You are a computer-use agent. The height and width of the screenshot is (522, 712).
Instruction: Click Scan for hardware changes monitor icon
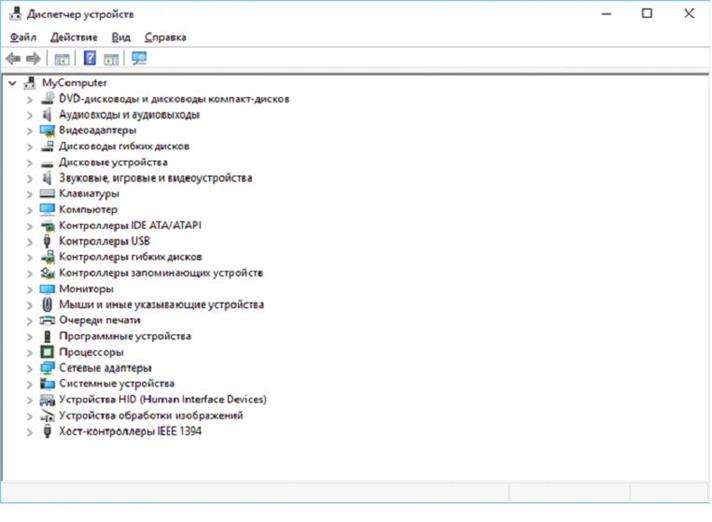click(x=139, y=58)
